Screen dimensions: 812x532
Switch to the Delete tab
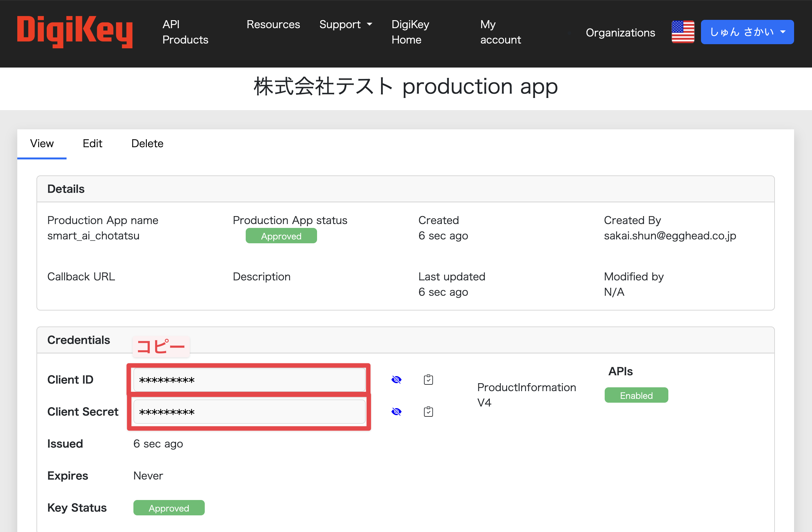(147, 143)
